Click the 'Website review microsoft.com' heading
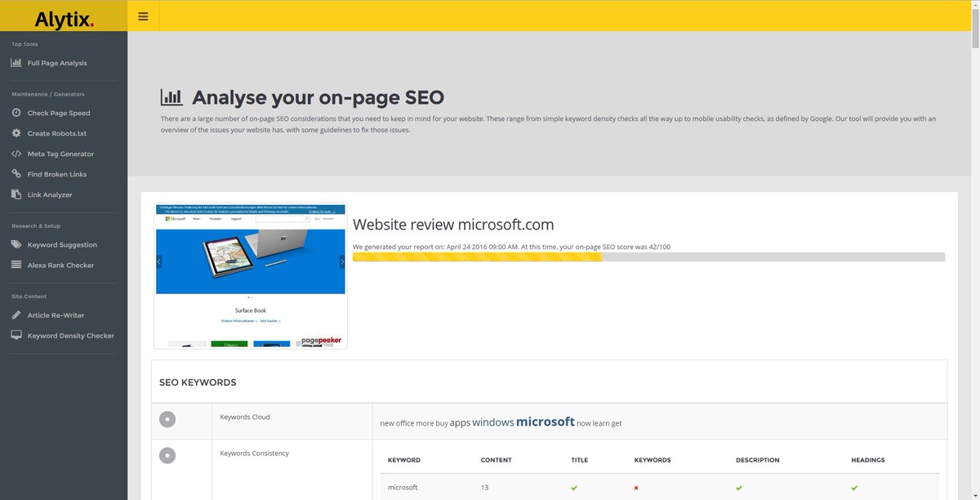980x500 pixels. pos(453,225)
